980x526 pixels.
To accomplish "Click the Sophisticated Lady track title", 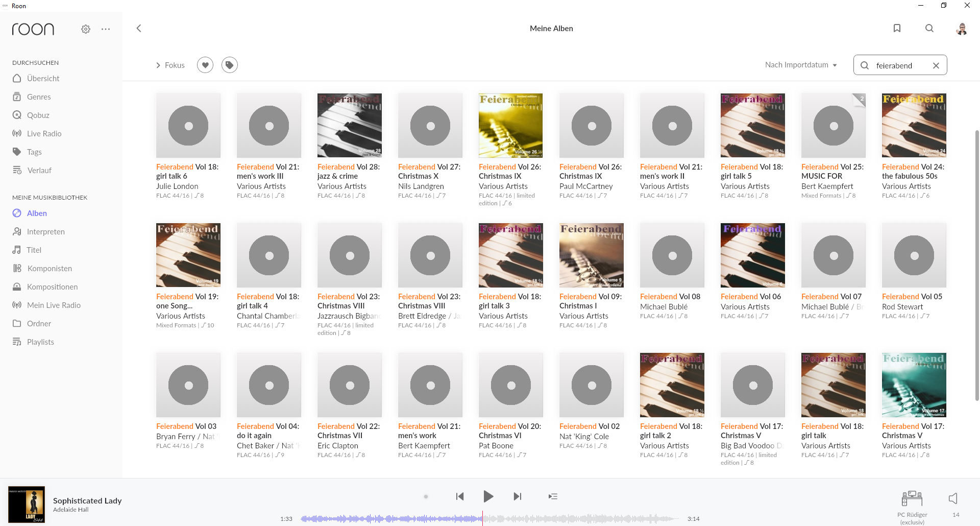I will 87,500.
